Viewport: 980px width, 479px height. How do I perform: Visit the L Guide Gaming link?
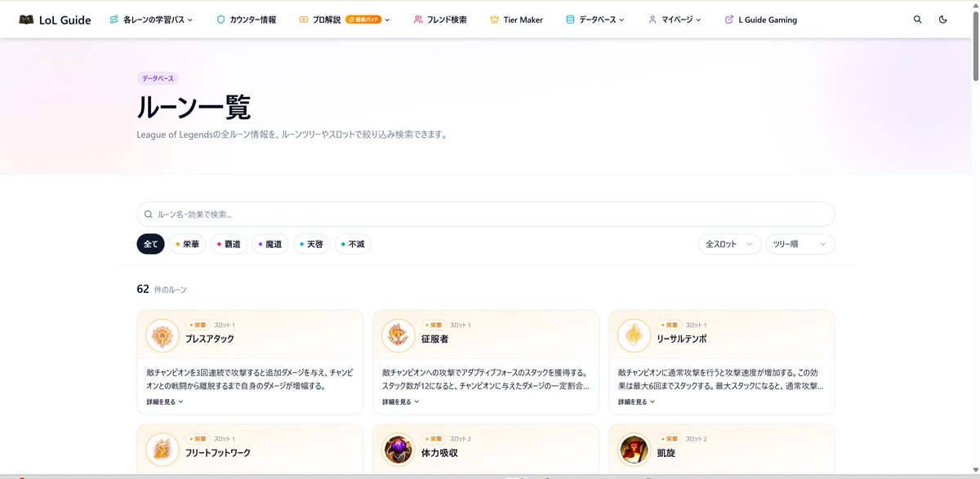(x=761, y=20)
